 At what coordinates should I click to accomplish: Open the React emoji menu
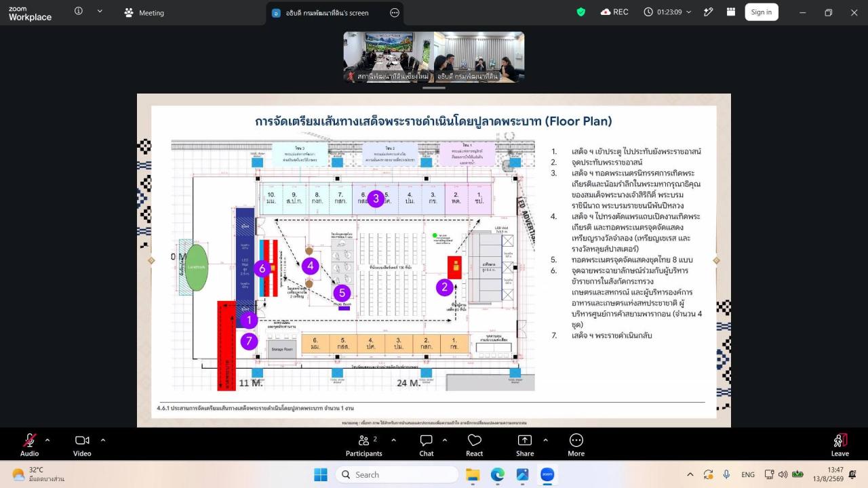tap(475, 445)
